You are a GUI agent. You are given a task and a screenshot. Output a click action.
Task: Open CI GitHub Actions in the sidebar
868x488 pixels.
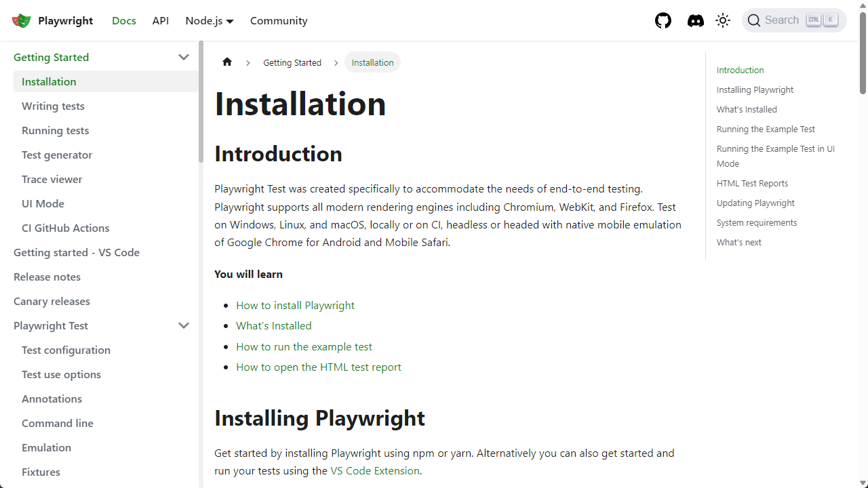[106, 228]
